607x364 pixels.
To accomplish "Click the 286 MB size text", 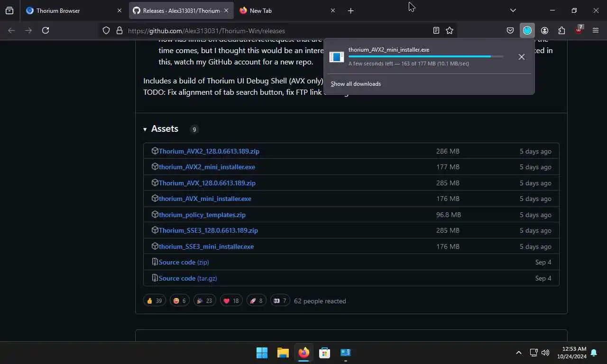I will click(448, 151).
